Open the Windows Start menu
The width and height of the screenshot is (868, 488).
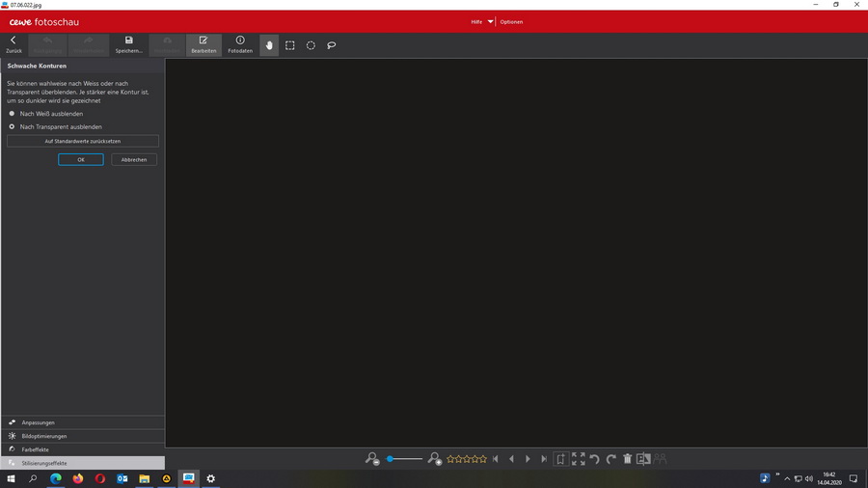point(11,478)
